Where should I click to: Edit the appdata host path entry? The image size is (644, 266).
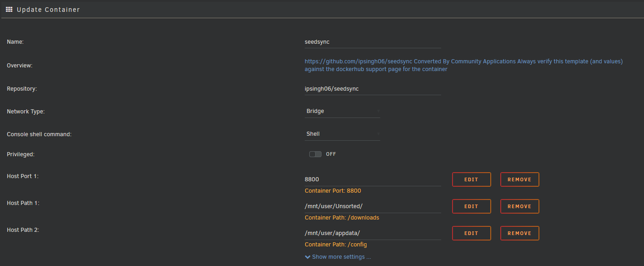471,233
